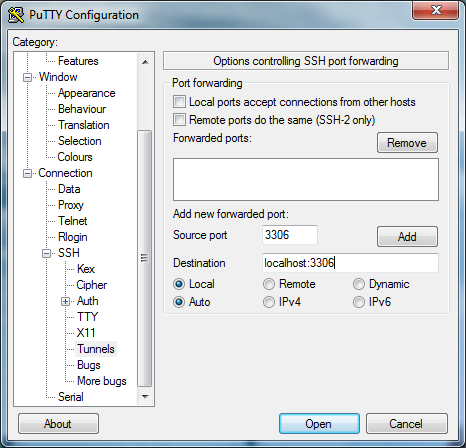This screenshot has width=466, height=448.
Task: Click the category tree scrollbar thumb
Action: click(x=145, y=258)
